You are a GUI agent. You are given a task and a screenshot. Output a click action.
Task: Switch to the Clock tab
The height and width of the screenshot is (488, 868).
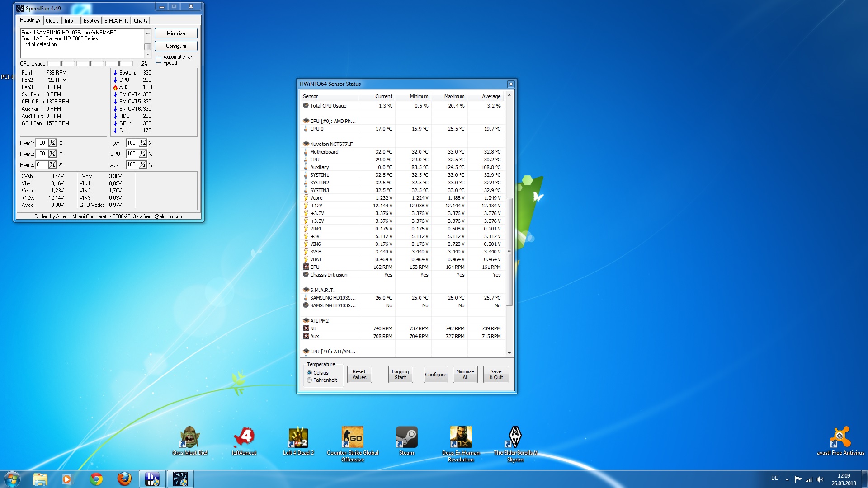52,21
